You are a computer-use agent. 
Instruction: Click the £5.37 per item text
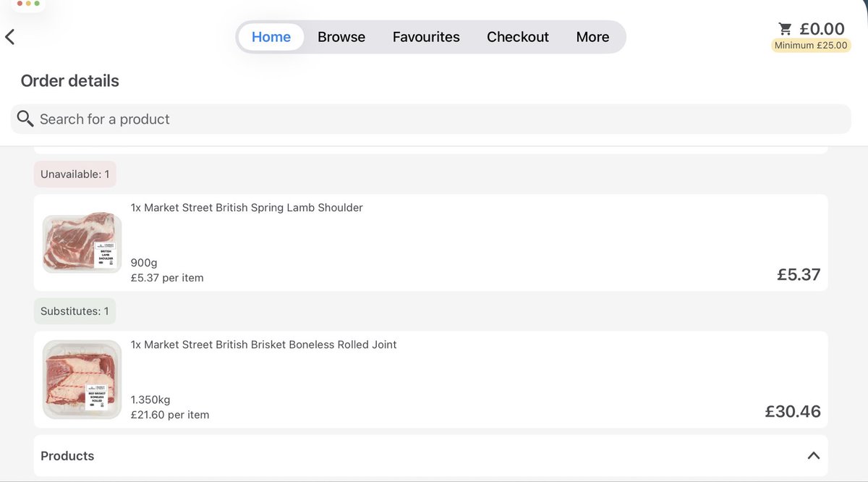click(167, 278)
